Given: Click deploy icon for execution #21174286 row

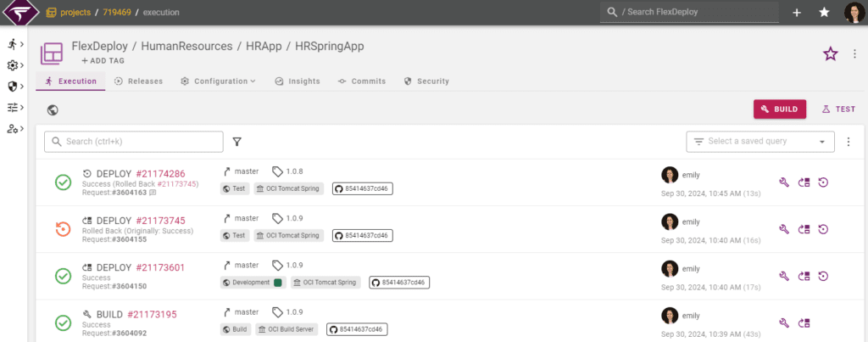Looking at the screenshot, I should point(804,182).
